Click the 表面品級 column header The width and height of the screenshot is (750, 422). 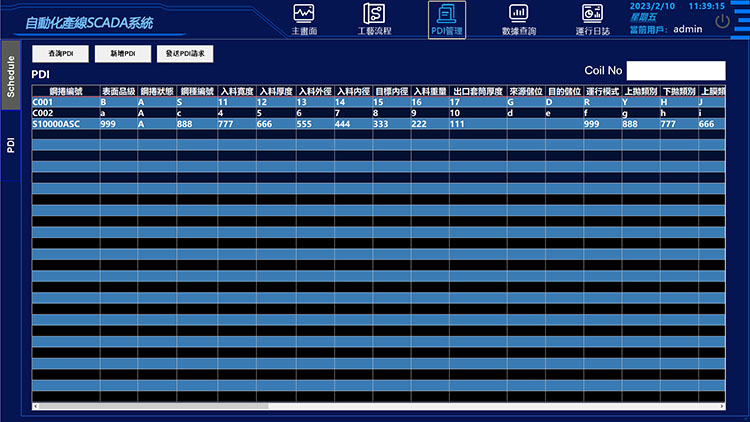(119, 91)
